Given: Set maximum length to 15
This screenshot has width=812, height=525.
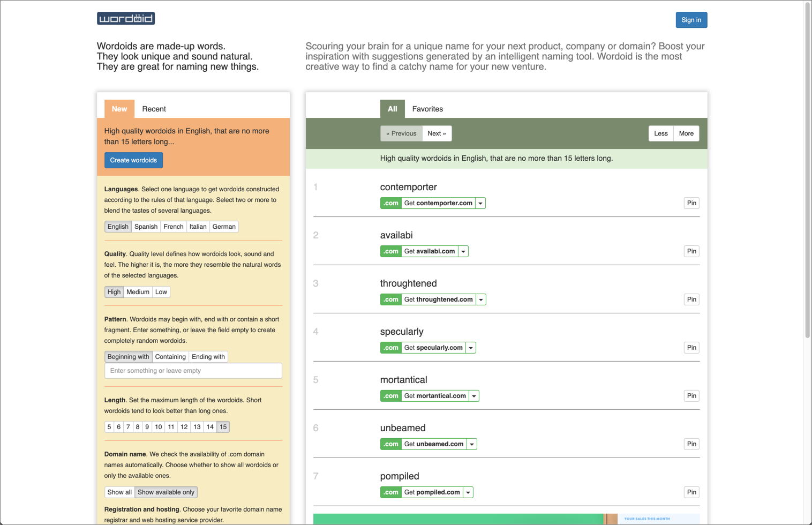Looking at the screenshot, I should pyautogui.click(x=223, y=427).
